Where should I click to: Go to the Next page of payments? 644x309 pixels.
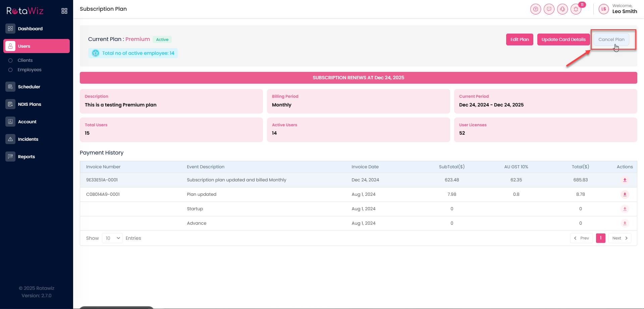(x=620, y=238)
